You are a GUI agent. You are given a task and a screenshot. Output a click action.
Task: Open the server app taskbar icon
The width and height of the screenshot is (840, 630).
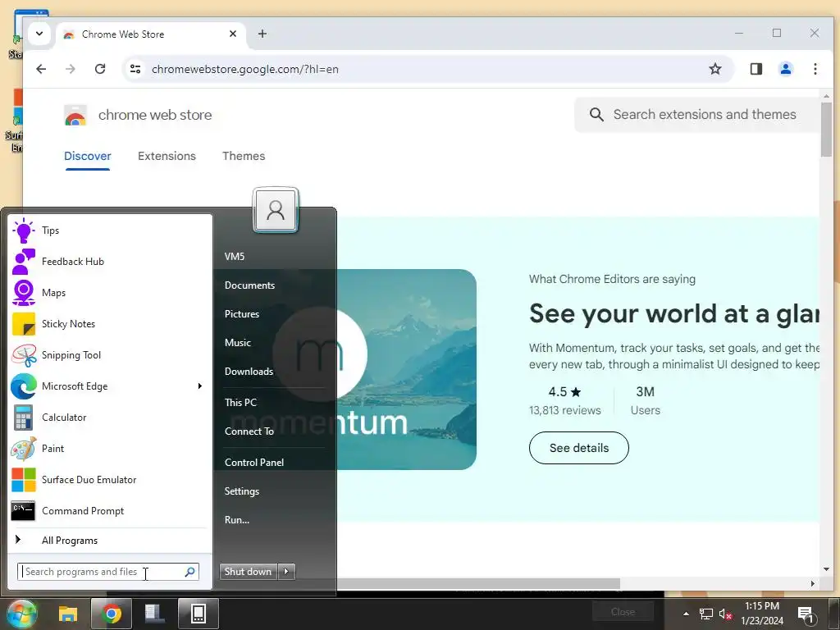pos(155,614)
